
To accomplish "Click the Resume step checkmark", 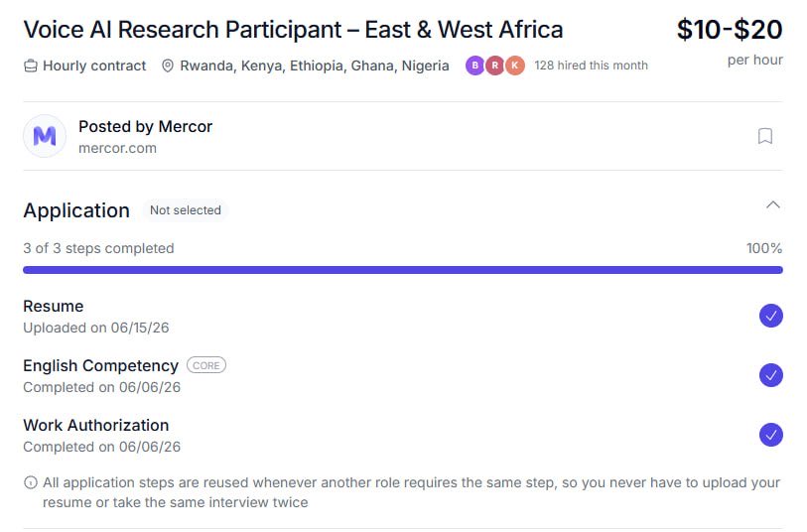I will 770,316.
